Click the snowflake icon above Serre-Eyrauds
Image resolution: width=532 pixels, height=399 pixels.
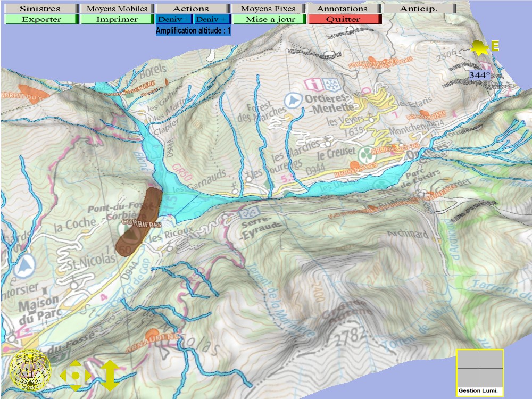[249, 213]
